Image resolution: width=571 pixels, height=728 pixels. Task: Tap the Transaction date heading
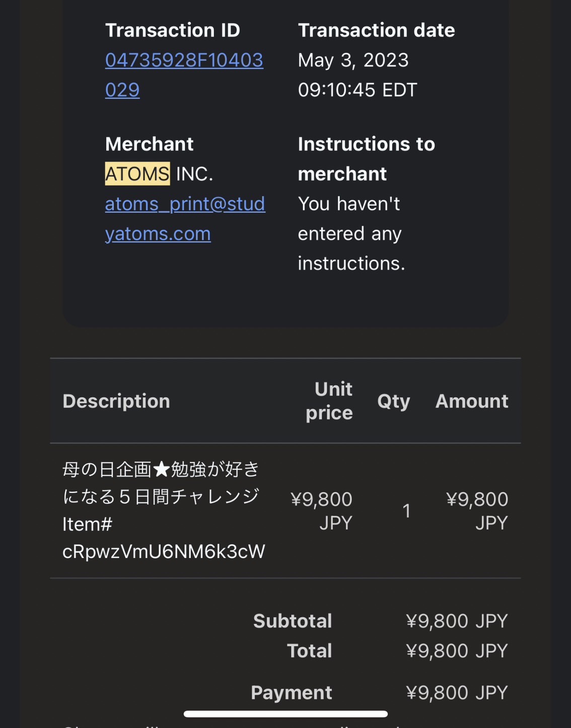click(x=376, y=30)
